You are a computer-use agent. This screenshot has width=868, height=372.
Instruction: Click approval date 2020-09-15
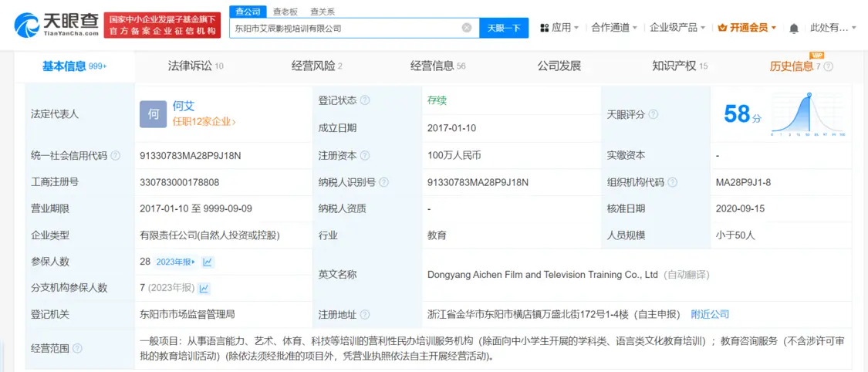tap(740, 208)
